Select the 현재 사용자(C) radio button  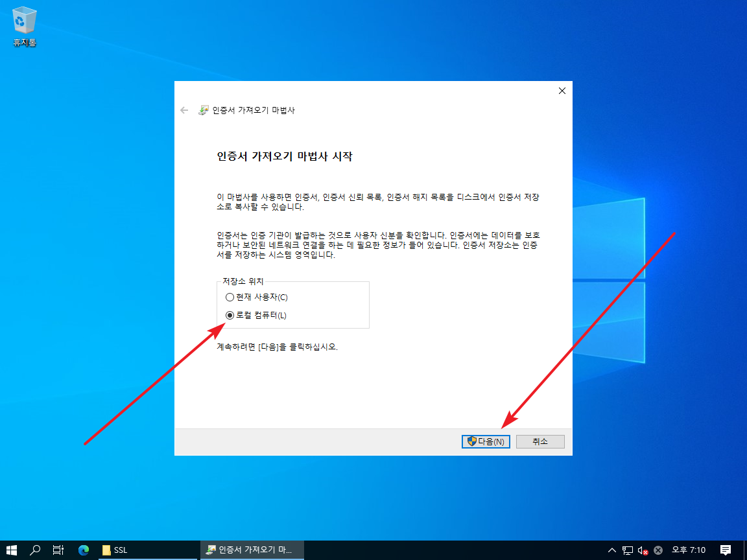[x=256, y=297]
